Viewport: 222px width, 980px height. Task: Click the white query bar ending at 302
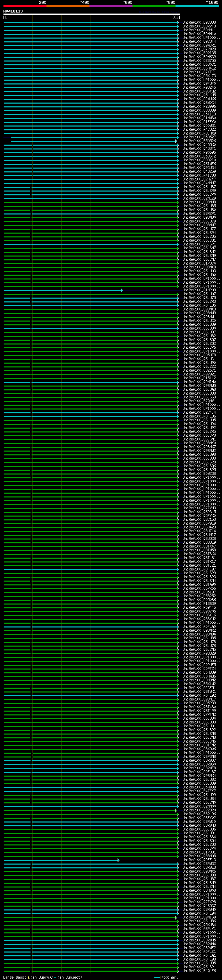coord(92,15)
